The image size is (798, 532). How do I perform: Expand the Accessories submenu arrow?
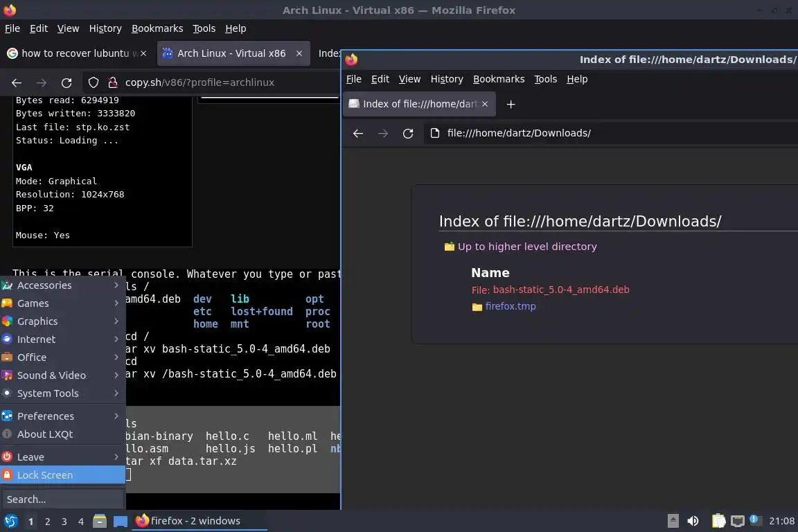[x=116, y=285]
